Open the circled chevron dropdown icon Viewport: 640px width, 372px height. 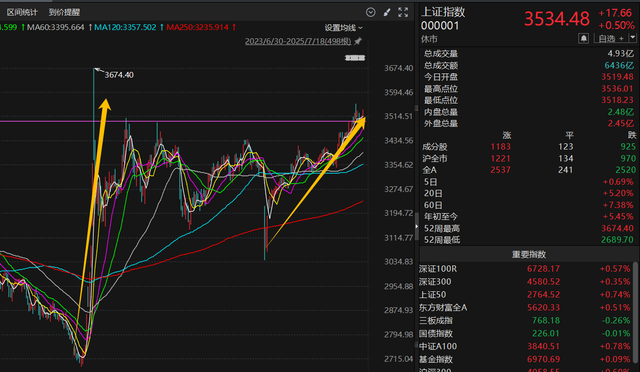click(x=371, y=12)
